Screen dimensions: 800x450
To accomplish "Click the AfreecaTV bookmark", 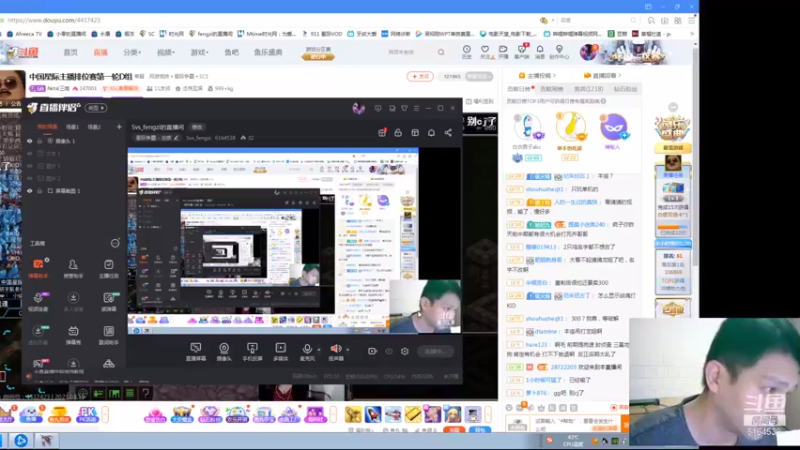I will pyautogui.click(x=24, y=34).
